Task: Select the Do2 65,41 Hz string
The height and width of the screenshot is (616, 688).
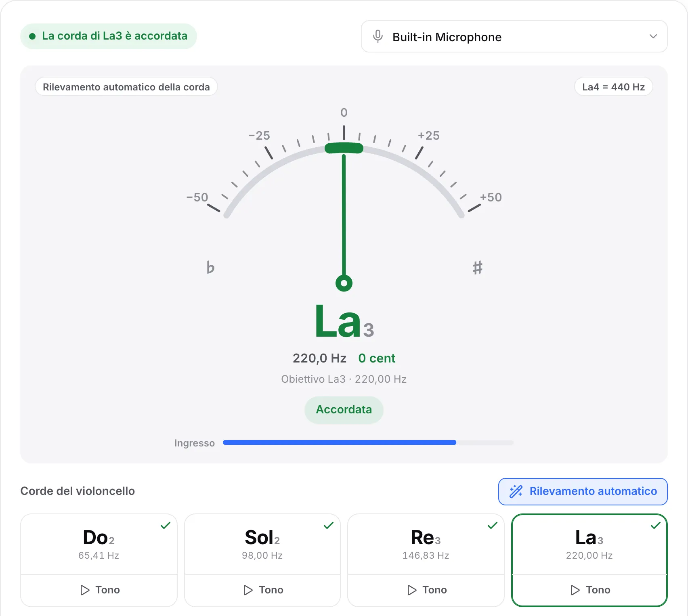Action: pyautogui.click(x=99, y=544)
